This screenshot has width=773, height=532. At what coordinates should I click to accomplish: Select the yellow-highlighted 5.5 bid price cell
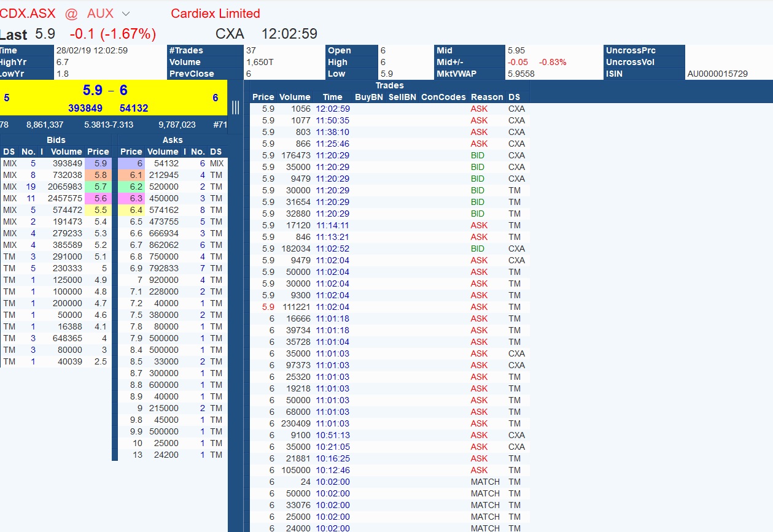(98, 210)
